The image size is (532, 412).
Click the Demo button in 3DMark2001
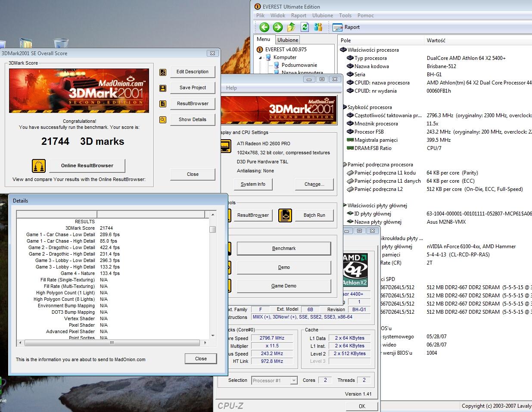[284, 268]
